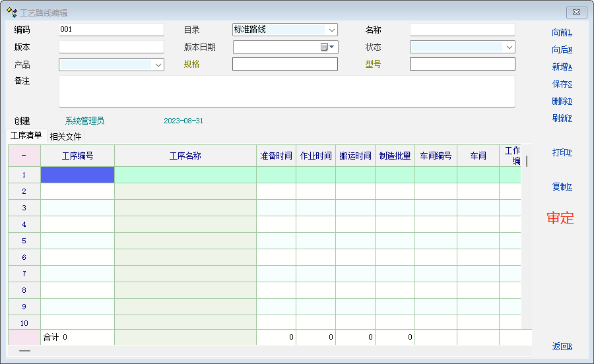The height and width of the screenshot is (364, 594).
Task: Click the 名称 input field
Action: (x=462, y=30)
